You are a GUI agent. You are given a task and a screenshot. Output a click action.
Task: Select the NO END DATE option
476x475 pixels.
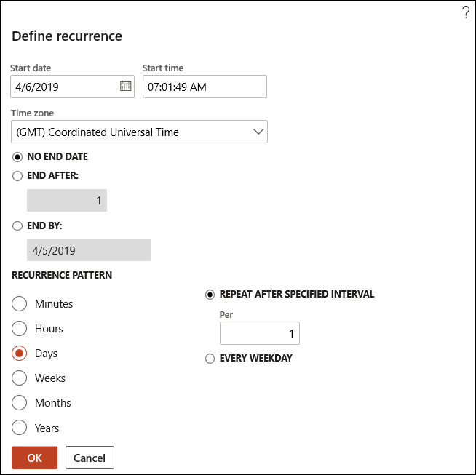[x=17, y=156]
